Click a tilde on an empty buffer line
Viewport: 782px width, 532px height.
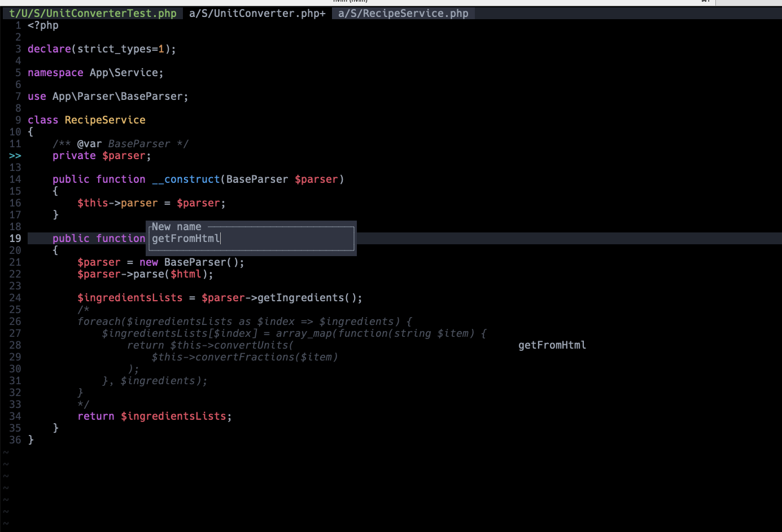[6, 476]
